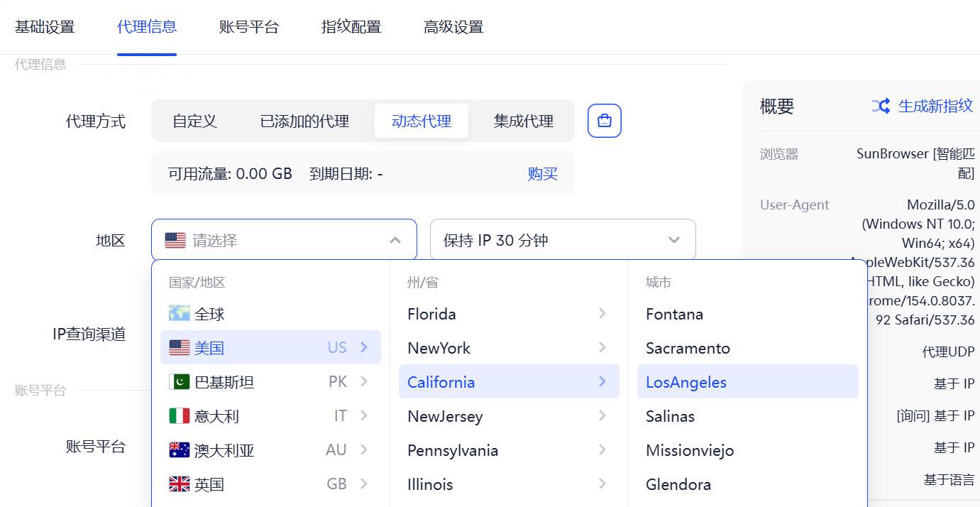This screenshot has width=980, height=507.
Task: Click the 购买 link
Action: point(543,174)
